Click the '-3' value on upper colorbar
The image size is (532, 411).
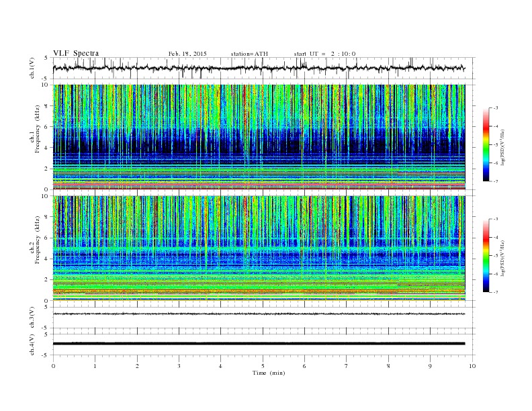tap(495, 108)
